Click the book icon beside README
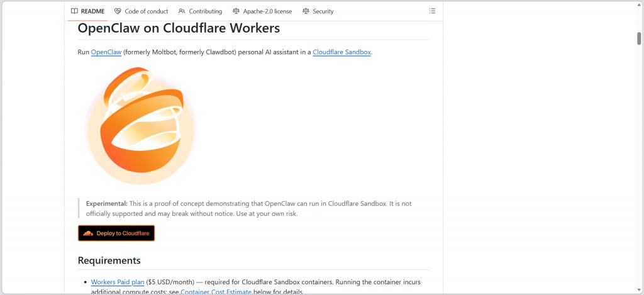The image size is (644, 295). [74, 11]
